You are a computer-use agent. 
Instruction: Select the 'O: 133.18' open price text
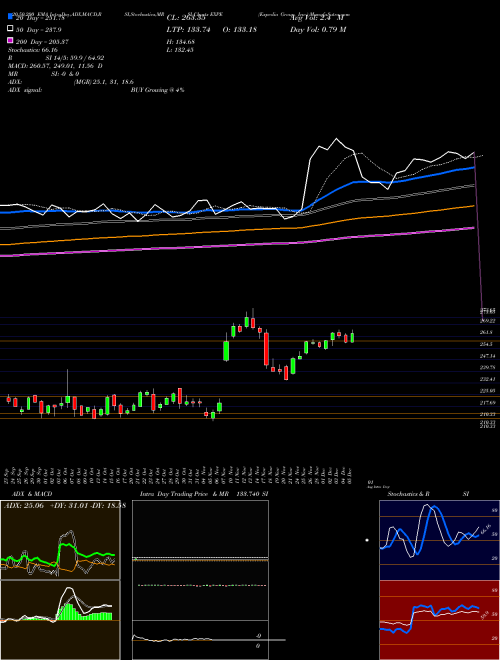[238, 29]
